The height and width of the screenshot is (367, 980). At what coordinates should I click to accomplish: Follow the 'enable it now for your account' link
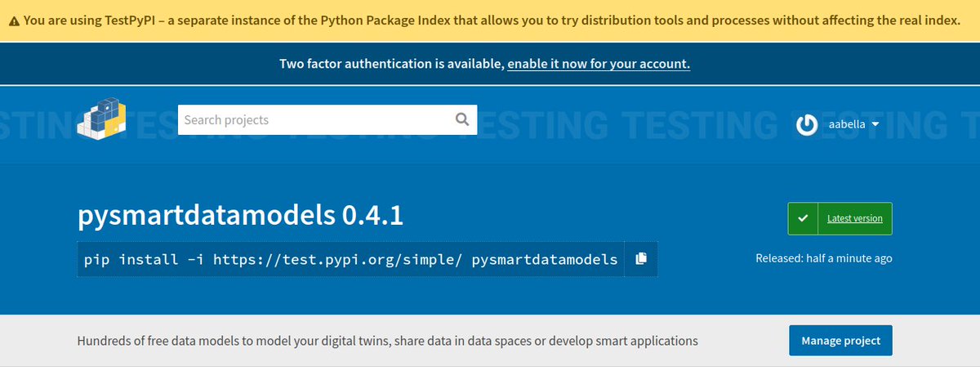[599, 64]
